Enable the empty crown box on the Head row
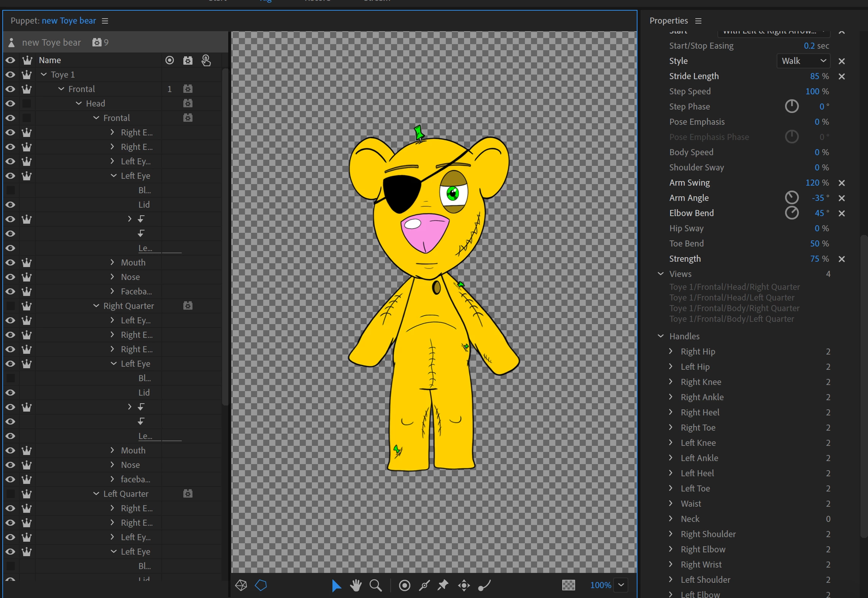This screenshot has height=598, width=868. click(27, 103)
